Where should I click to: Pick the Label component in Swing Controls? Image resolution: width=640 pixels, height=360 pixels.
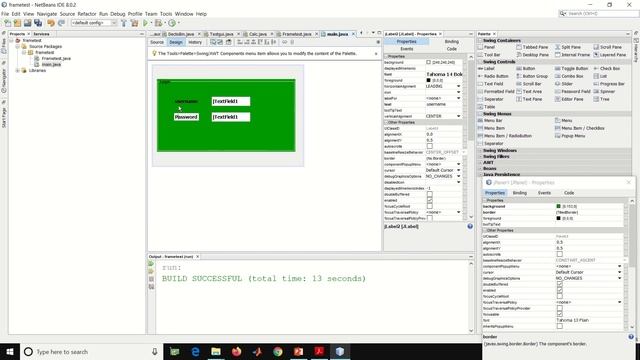(x=486, y=69)
